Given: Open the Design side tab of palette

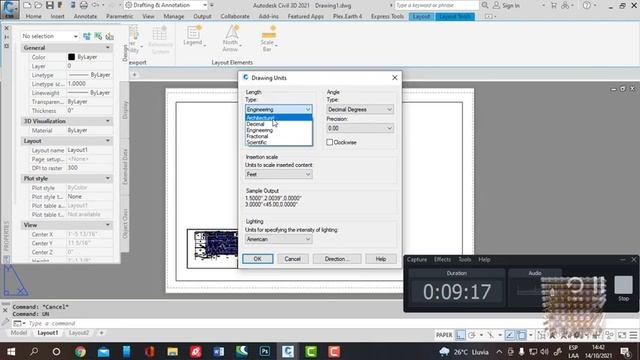Looking at the screenshot, I should (125, 53).
